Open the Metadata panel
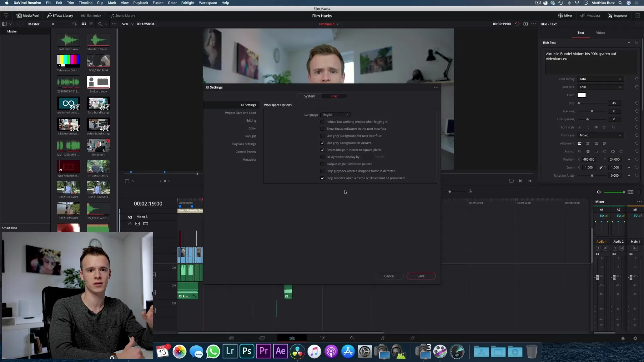 (590, 15)
